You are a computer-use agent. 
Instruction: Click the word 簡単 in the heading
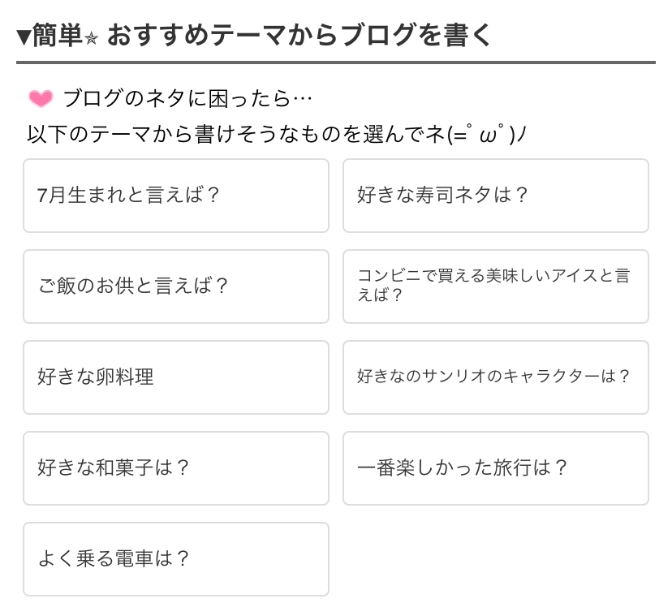click(57, 37)
